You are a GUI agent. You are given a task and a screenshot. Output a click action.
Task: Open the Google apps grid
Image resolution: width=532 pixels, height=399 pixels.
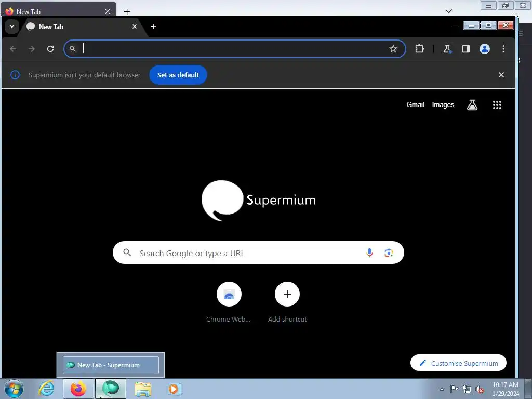497,105
